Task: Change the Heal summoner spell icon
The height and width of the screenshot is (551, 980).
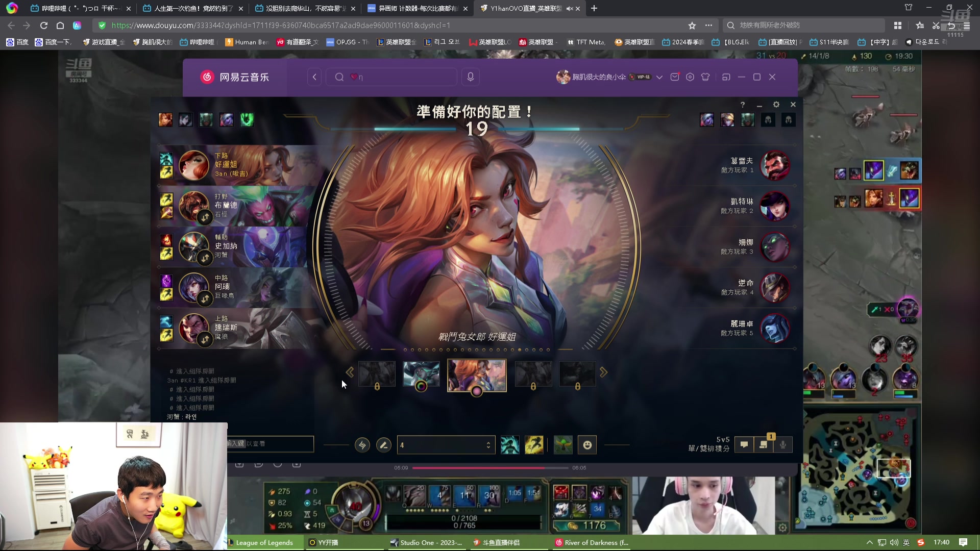Action: click(510, 445)
